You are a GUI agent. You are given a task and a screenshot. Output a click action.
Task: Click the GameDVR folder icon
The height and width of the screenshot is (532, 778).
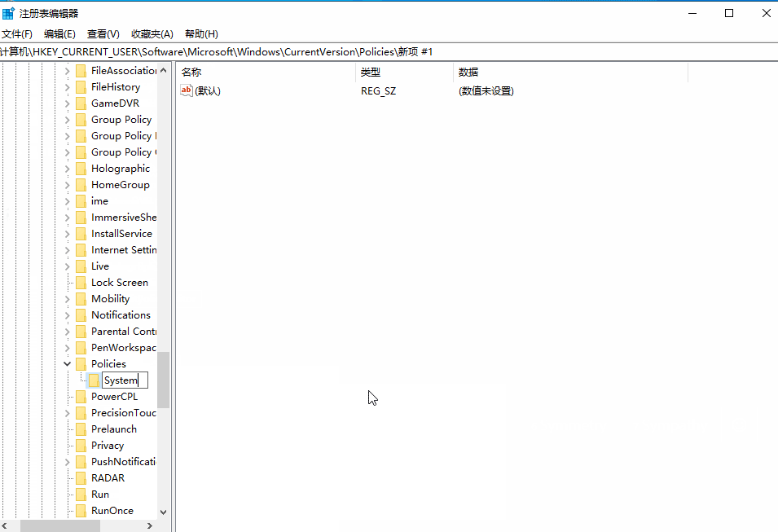coord(81,103)
